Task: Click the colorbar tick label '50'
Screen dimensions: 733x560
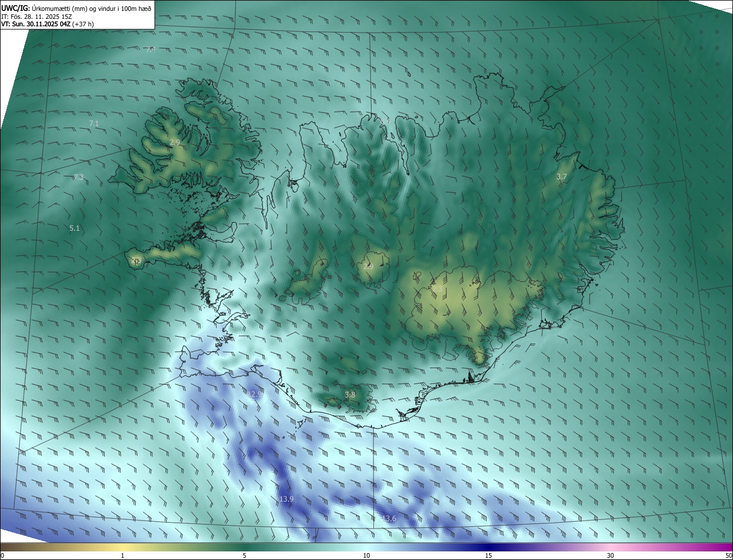Action: pyautogui.click(x=728, y=555)
